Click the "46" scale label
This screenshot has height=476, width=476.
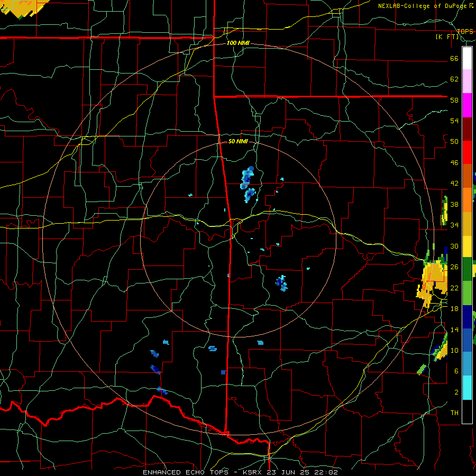[454, 163]
